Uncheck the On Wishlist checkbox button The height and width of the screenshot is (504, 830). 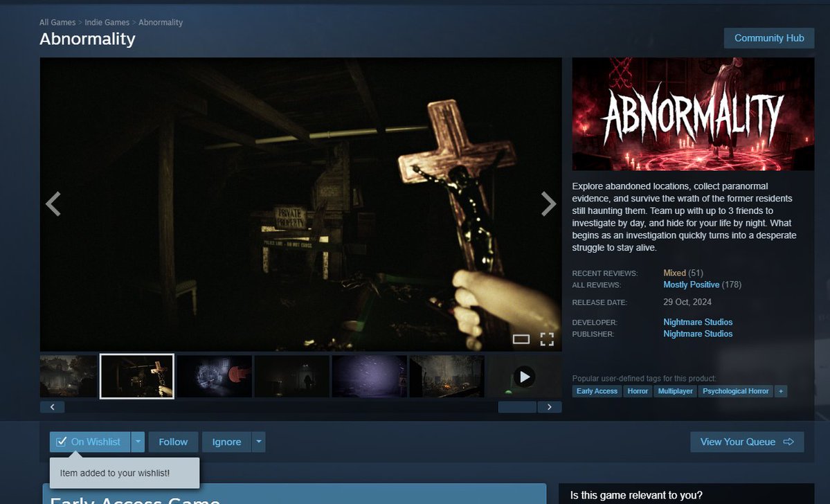point(90,442)
